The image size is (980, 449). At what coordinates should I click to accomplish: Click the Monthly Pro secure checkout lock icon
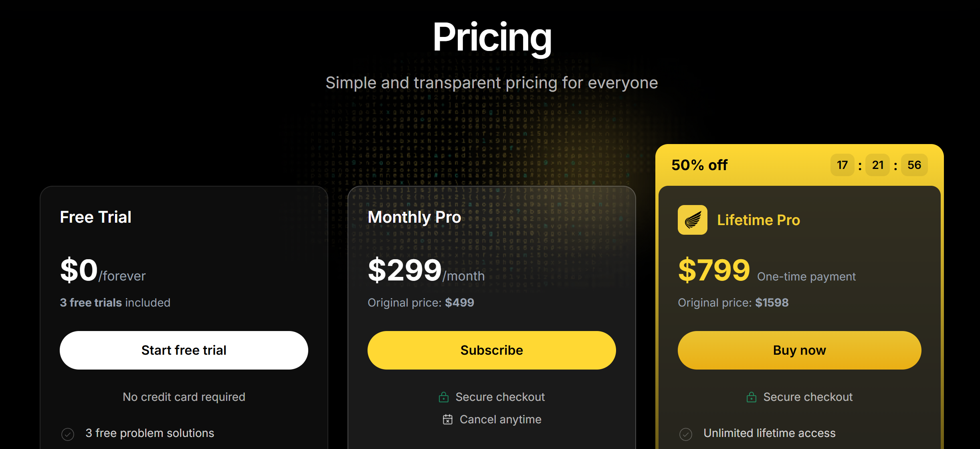443,397
